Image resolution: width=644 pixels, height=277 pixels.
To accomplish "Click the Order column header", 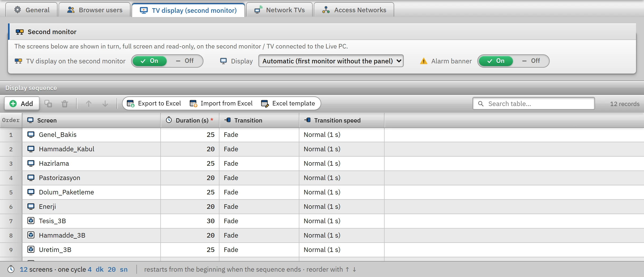I will click(11, 120).
